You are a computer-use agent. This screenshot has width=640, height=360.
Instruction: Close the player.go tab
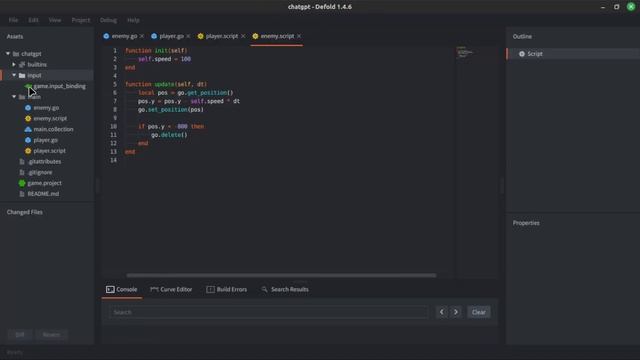point(188,36)
